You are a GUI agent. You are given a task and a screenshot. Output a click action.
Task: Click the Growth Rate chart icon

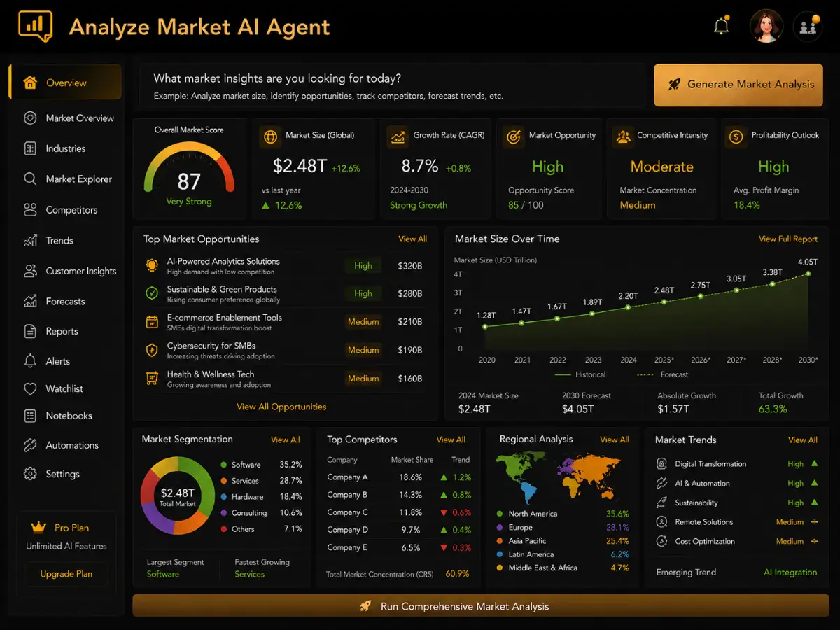(398, 136)
